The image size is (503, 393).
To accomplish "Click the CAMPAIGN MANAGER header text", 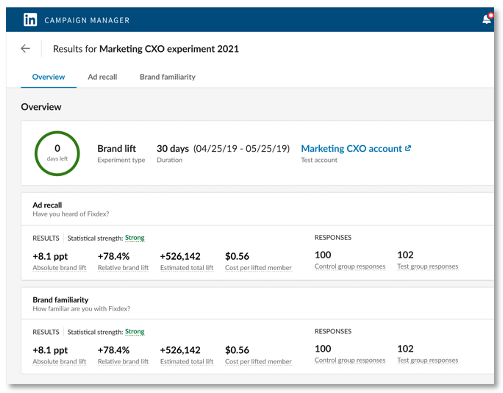I will 87,20.
